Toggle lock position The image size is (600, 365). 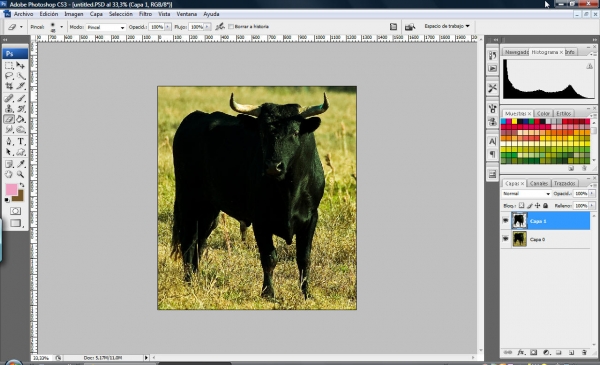(x=538, y=205)
